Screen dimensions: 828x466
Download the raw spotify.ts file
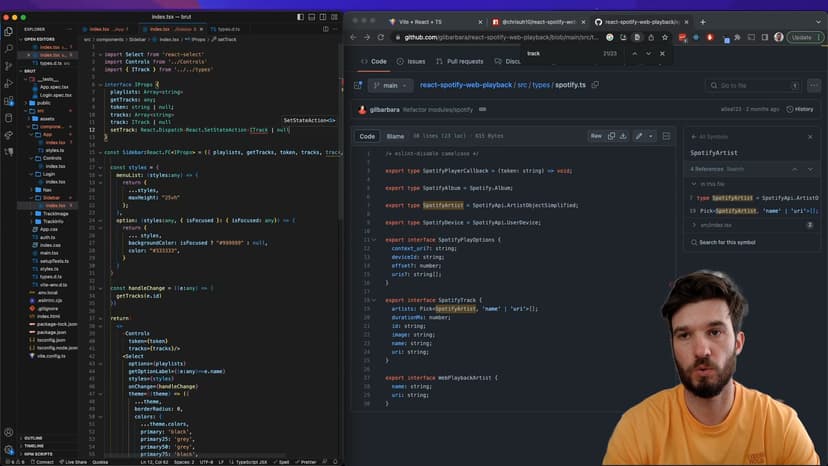(x=622, y=136)
